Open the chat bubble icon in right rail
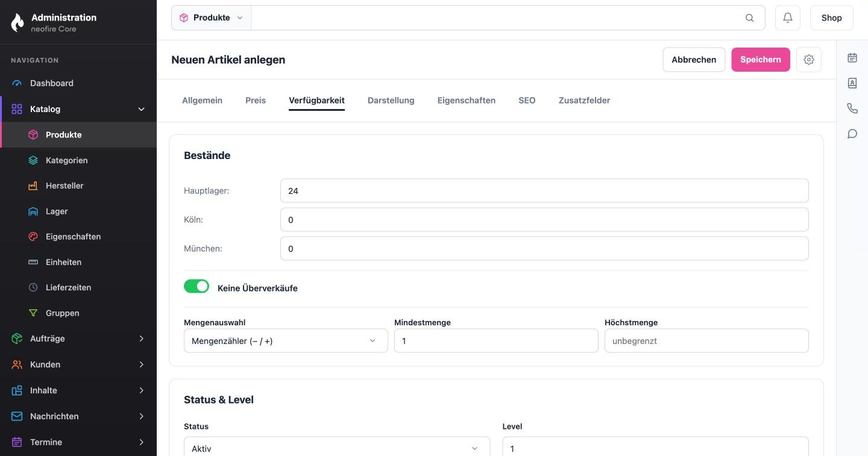The width and height of the screenshot is (868, 456). 852,134
